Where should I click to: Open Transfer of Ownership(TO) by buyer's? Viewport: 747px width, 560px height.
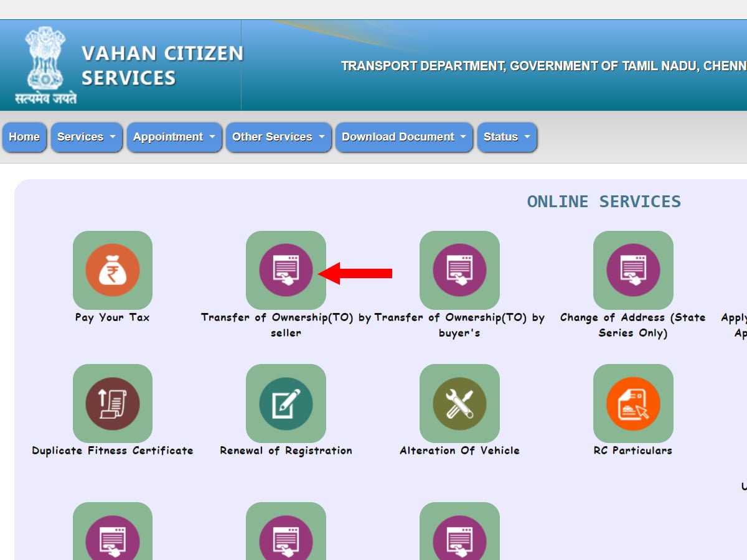[459, 271]
